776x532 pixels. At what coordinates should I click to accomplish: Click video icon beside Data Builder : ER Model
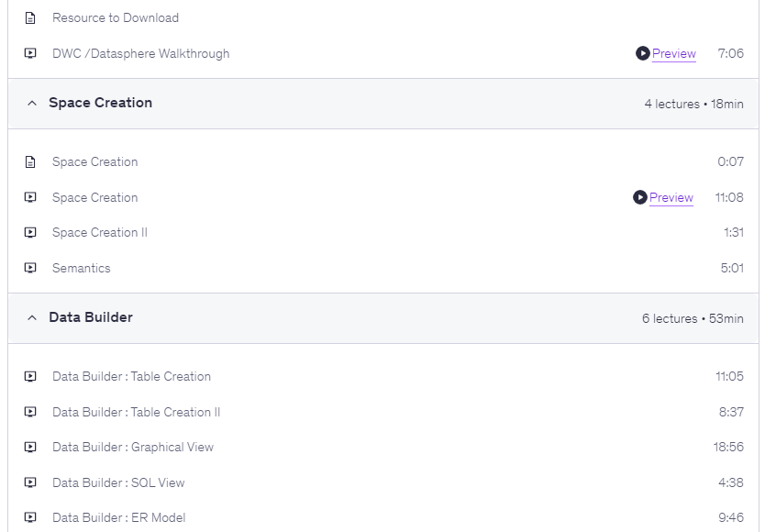(30, 518)
